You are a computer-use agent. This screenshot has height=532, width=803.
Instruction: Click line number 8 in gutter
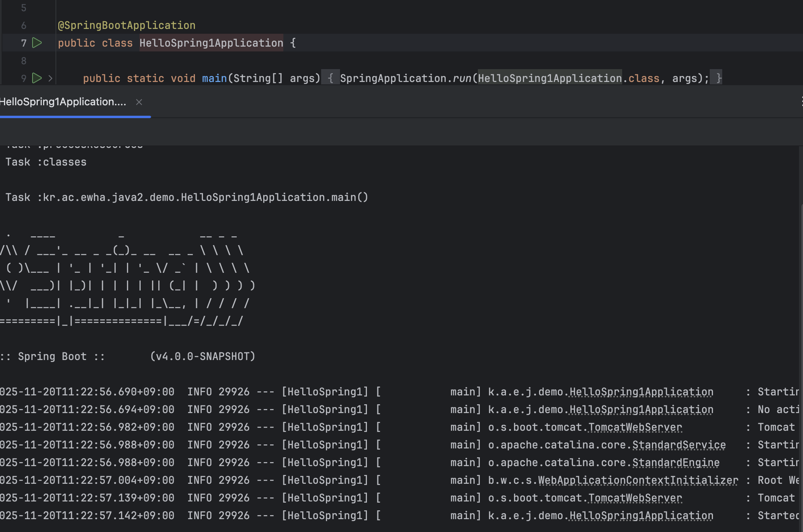coord(24,61)
